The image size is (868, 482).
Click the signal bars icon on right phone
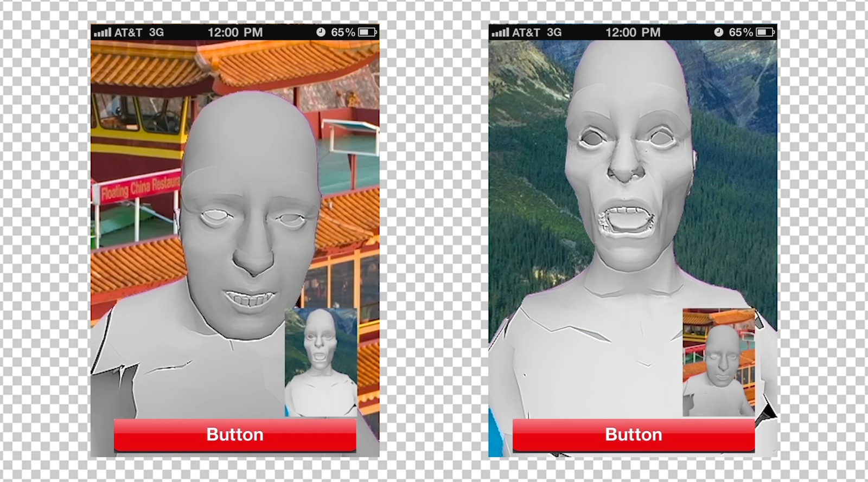(500, 33)
